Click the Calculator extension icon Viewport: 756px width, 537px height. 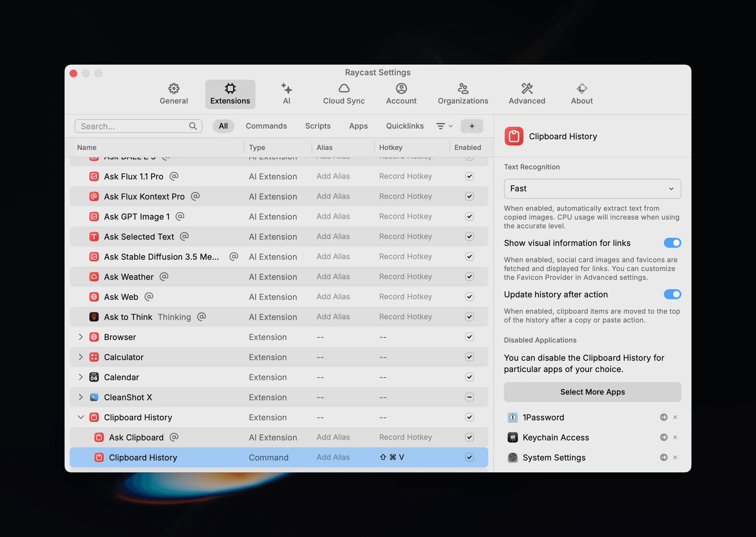94,357
